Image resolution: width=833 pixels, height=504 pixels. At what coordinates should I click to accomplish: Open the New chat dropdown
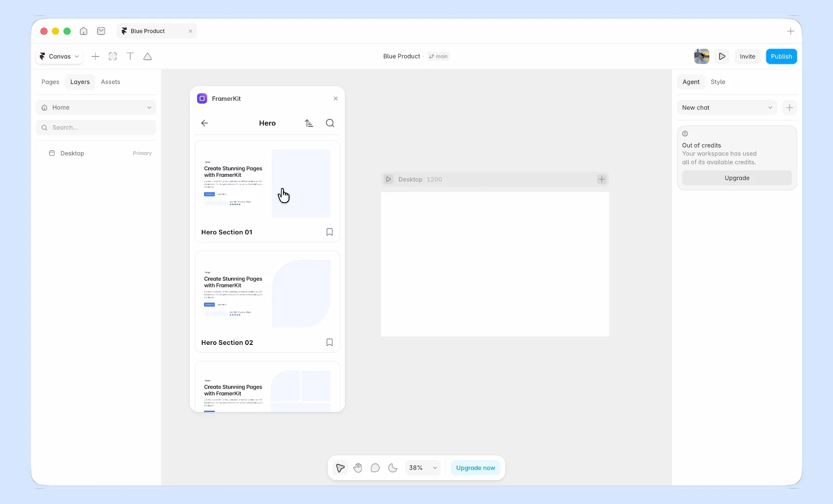pos(727,108)
